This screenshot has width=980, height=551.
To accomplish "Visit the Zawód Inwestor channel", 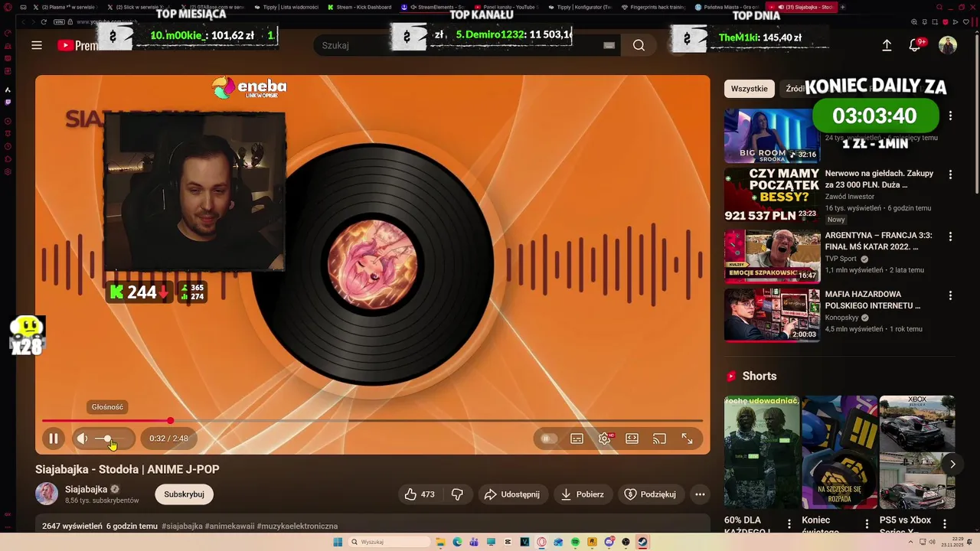I will 849,197.
